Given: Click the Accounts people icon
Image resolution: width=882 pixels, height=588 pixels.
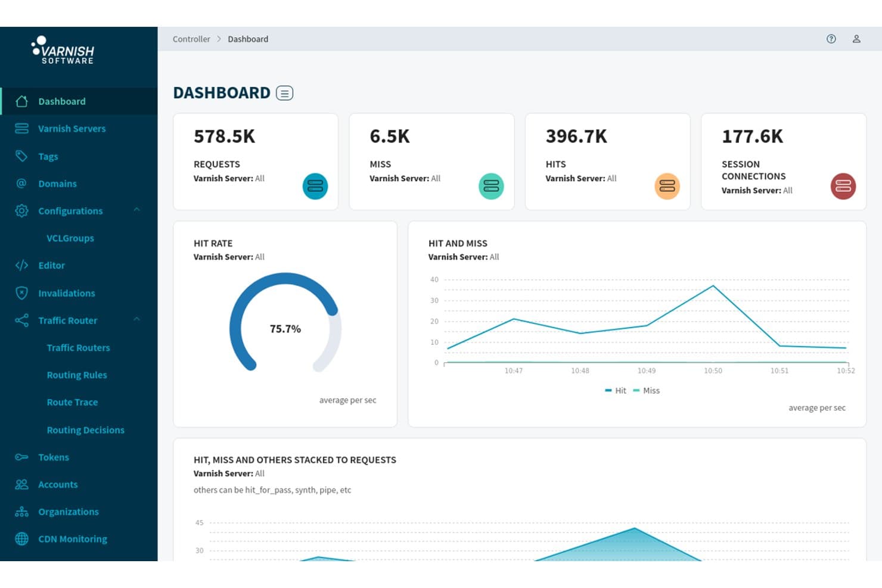Looking at the screenshot, I should pos(22,484).
